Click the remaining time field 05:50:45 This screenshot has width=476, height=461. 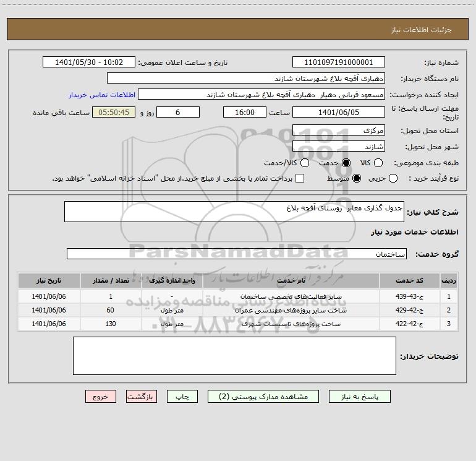(114, 112)
